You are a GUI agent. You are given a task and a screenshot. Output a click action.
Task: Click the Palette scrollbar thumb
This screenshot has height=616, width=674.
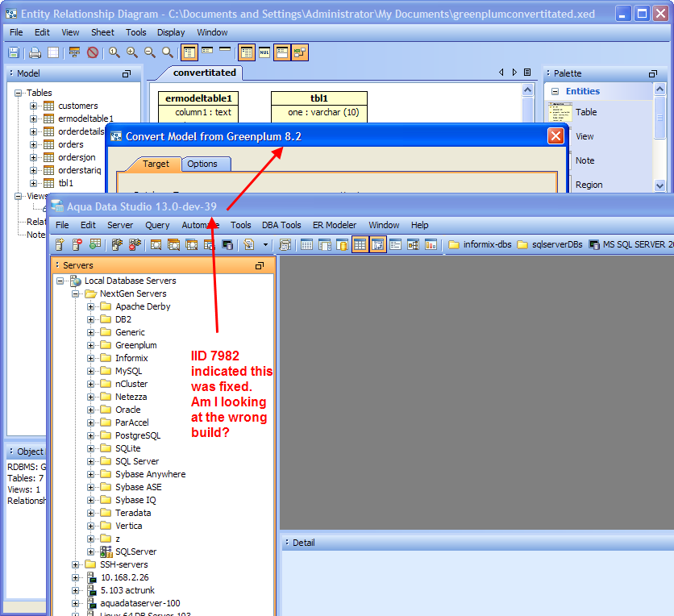point(659,118)
